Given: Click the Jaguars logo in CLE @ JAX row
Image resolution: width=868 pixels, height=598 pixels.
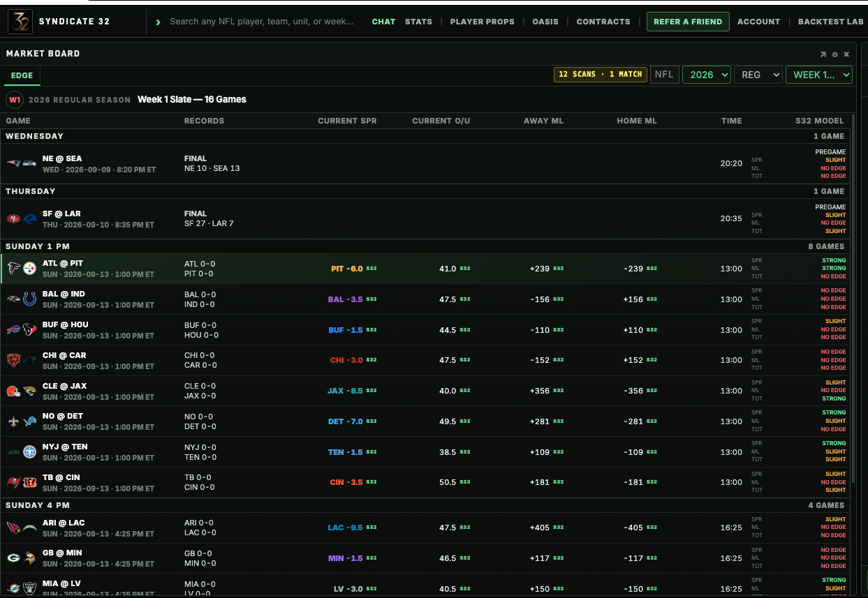Looking at the screenshot, I should [x=29, y=391].
